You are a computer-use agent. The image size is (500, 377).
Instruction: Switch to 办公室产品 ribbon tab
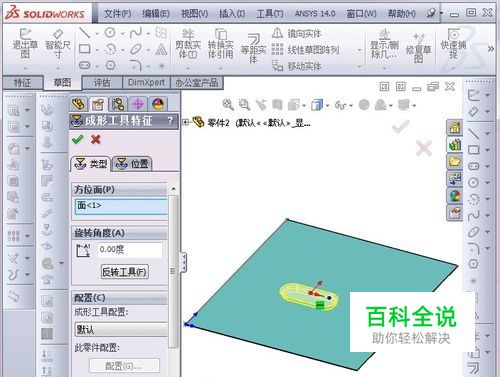[x=197, y=83]
